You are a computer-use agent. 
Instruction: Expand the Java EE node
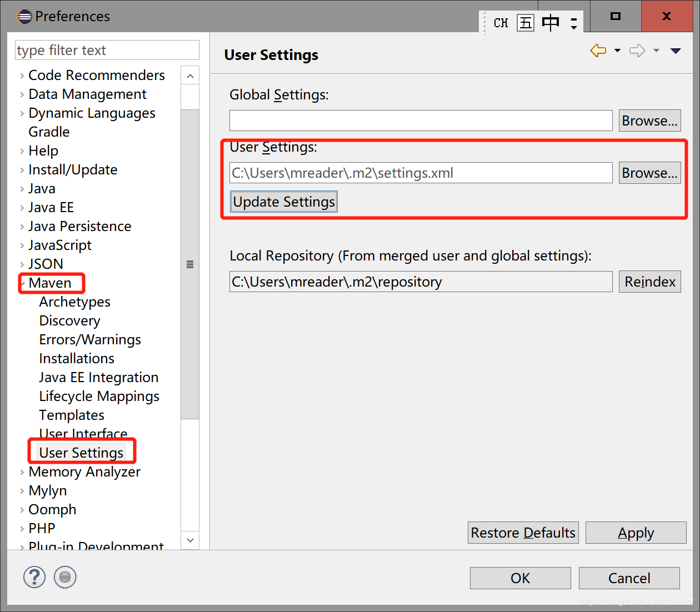[22, 208]
